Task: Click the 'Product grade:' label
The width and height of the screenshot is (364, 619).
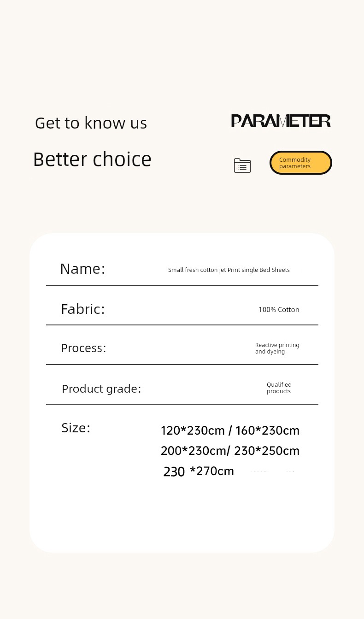Action: click(101, 389)
